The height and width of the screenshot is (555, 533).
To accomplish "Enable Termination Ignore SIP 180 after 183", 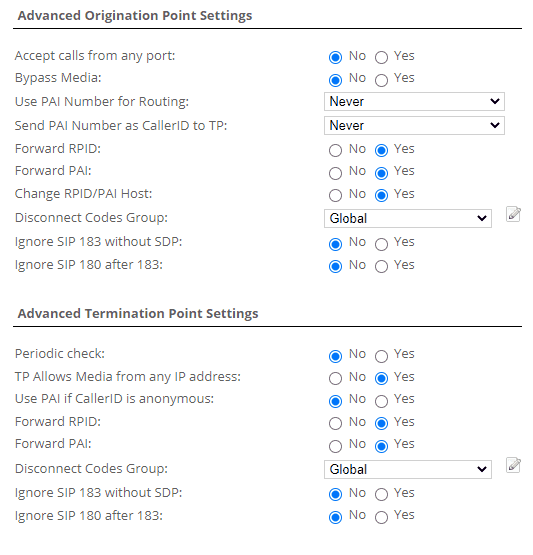I will [x=382, y=517].
